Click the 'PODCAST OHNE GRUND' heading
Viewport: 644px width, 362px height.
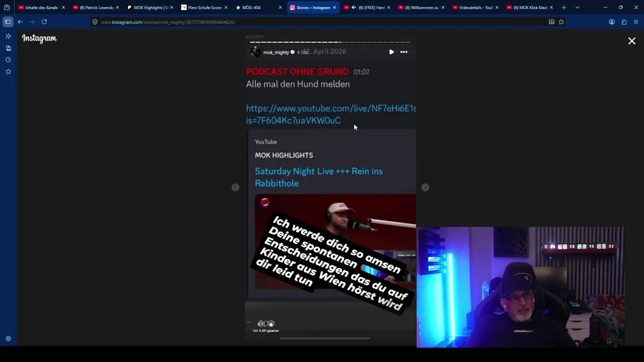point(297,72)
